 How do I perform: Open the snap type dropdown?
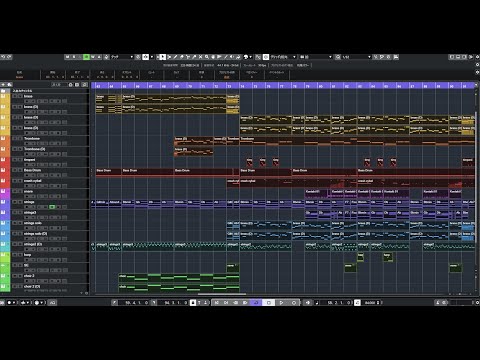tap(283, 57)
